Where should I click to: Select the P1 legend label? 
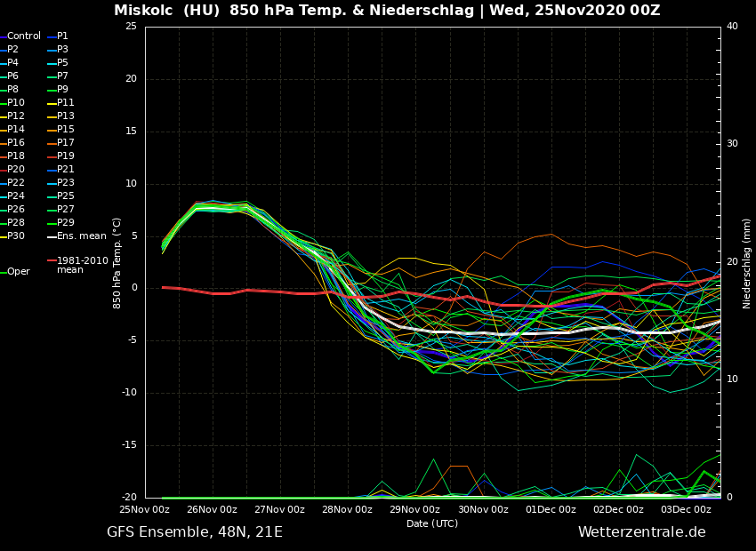point(62,36)
